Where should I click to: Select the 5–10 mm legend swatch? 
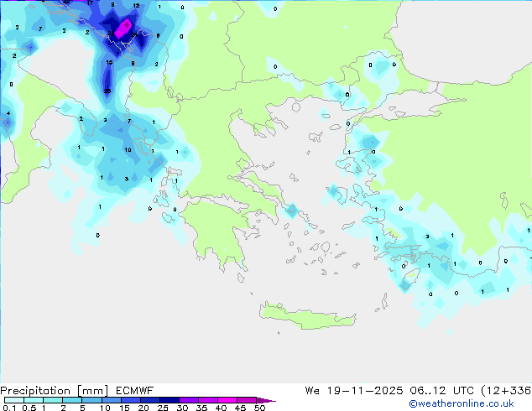[91, 400]
